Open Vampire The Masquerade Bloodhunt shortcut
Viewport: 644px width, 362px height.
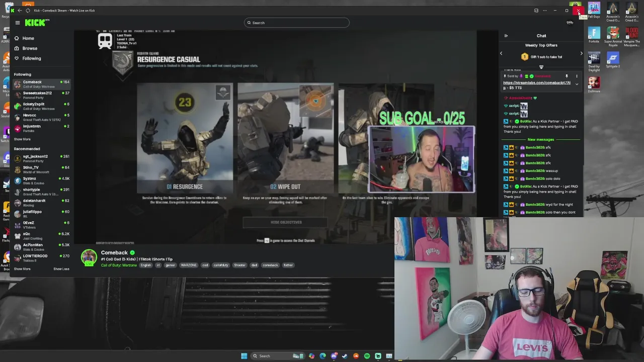[631, 37]
